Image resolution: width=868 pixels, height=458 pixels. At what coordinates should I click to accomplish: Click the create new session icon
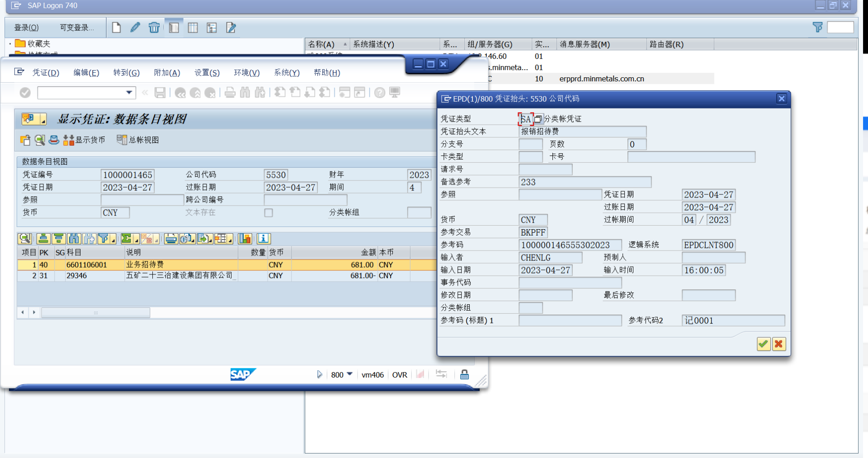click(x=344, y=93)
